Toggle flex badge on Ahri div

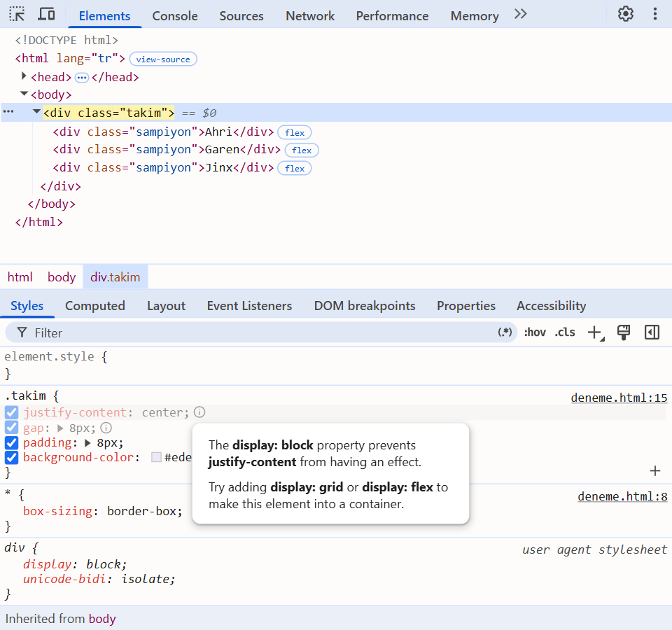point(295,133)
